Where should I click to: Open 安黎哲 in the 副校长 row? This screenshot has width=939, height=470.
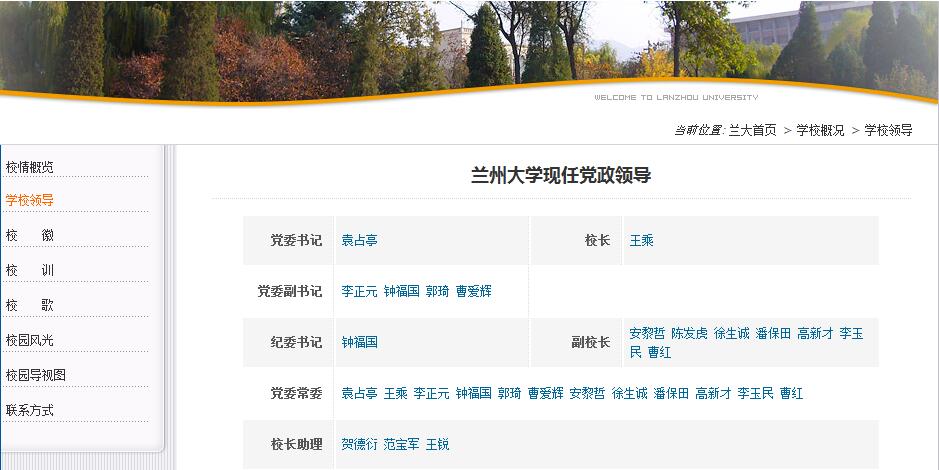point(647,333)
